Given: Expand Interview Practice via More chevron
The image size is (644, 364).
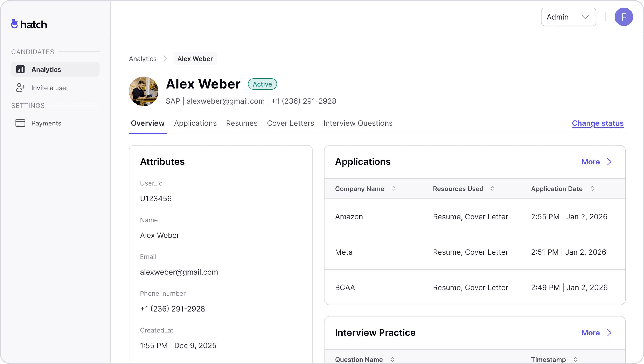Looking at the screenshot, I should [x=609, y=332].
